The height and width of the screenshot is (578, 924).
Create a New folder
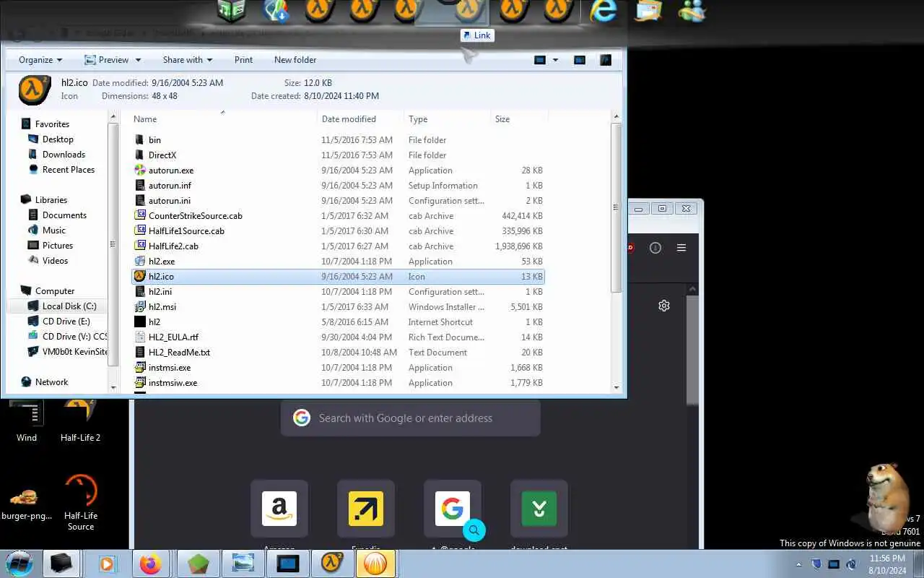tap(295, 60)
